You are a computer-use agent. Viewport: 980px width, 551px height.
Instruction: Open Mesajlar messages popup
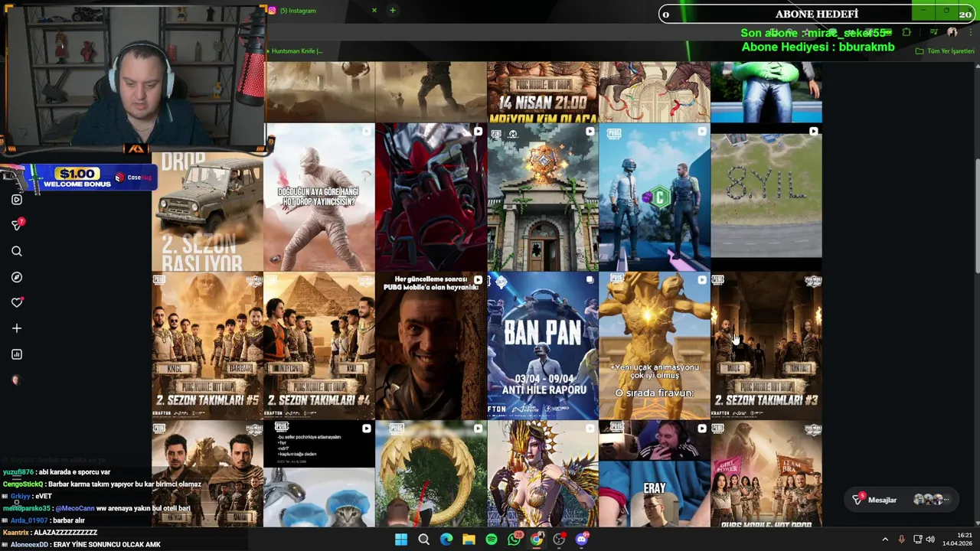pos(902,500)
